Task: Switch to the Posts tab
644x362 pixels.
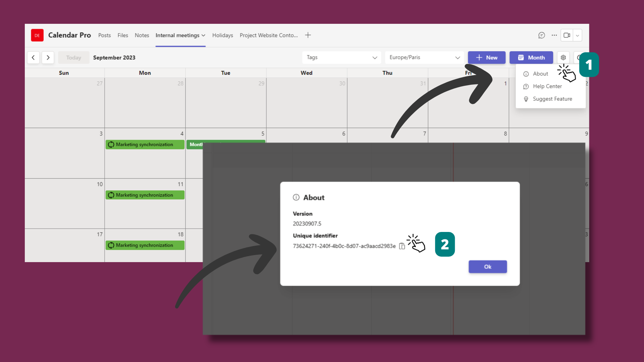Action: pos(104,35)
